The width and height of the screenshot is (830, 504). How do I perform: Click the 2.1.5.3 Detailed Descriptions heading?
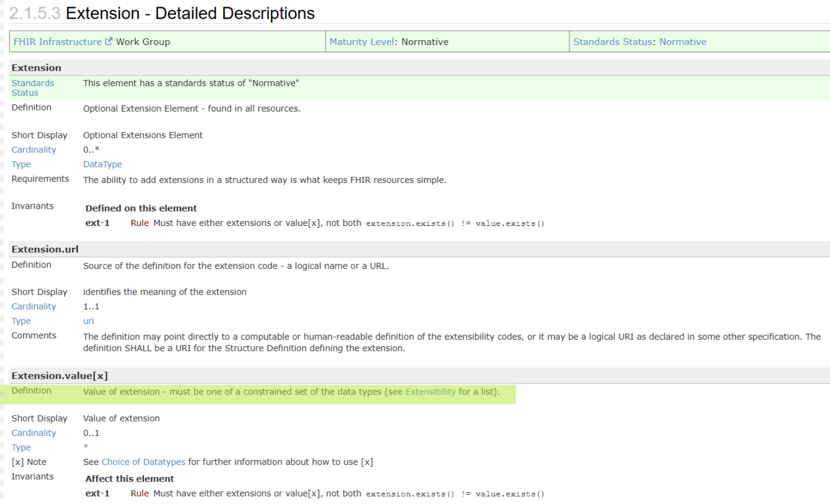pos(162,13)
